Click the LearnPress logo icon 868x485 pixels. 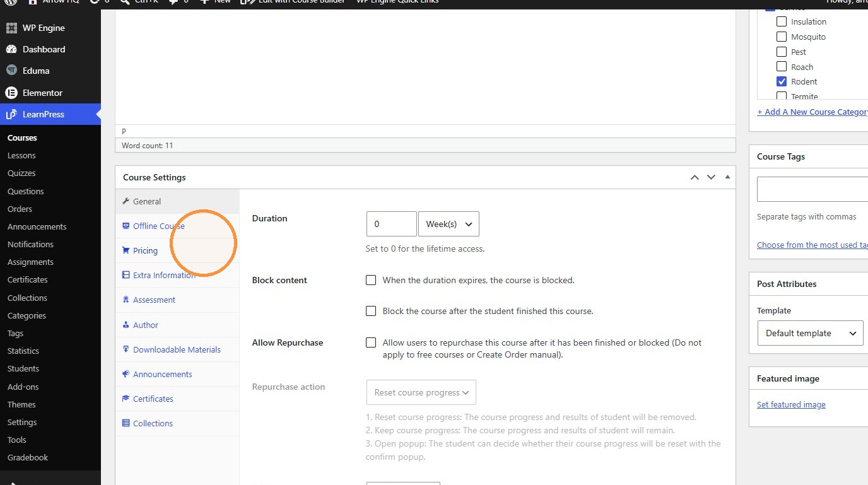click(x=11, y=114)
